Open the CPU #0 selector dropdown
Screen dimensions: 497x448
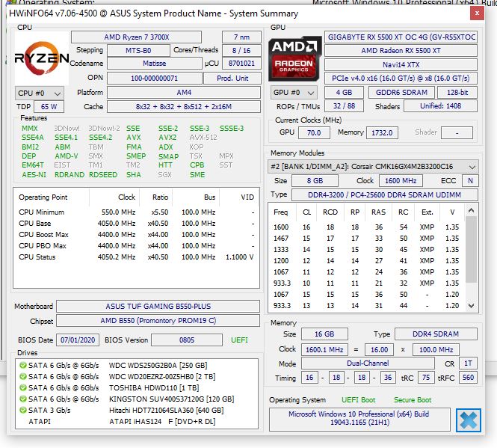coord(40,93)
